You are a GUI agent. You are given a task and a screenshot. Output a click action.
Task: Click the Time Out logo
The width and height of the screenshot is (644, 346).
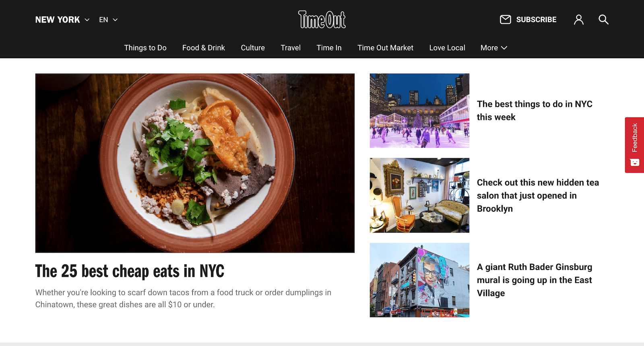click(322, 19)
